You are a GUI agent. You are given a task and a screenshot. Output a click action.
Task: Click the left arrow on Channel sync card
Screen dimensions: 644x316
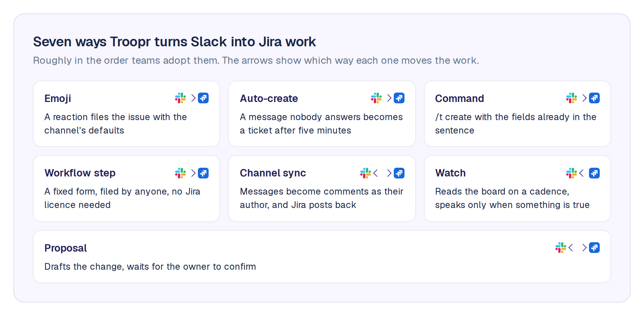pyautogui.click(x=376, y=173)
